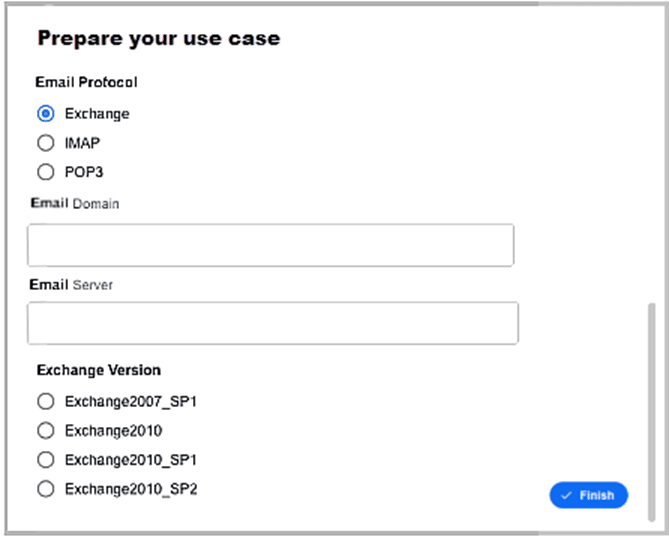The image size is (669, 540).
Task: Pick the Exchange2007_SP1 version option
Action: click(46, 401)
